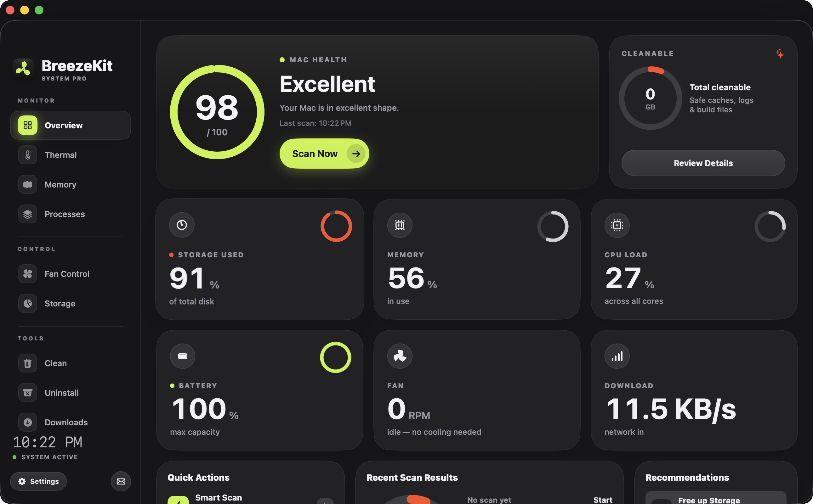The width and height of the screenshot is (813, 504).
Task: Click the red Storage Used progress ring
Action: coord(336,226)
